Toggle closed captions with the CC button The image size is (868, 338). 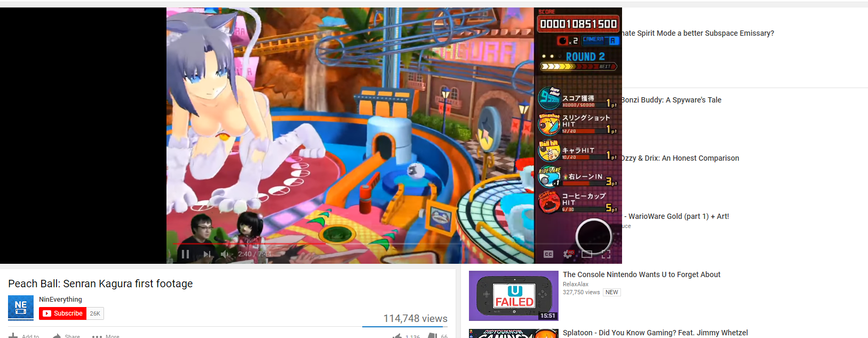click(548, 254)
